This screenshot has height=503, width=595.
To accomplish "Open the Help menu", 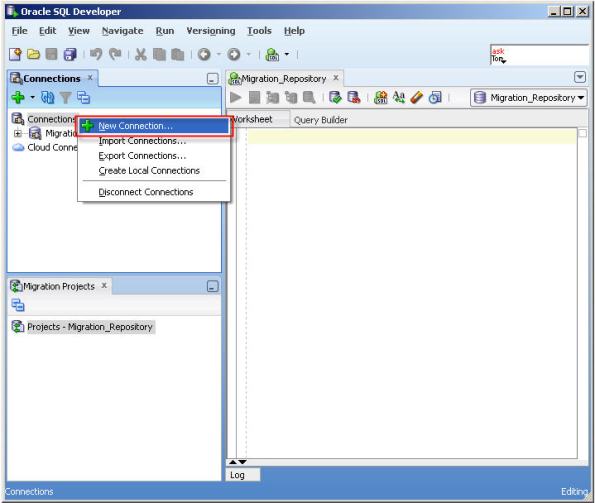I will pos(294,31).
